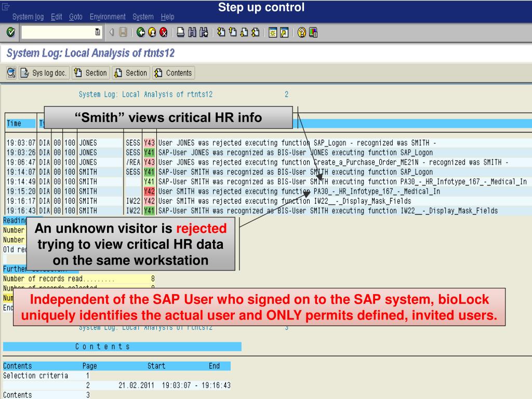Click user SMITH in the 19:14:07 row
This screenshot has height=399, width=532.
click(88, 172)
